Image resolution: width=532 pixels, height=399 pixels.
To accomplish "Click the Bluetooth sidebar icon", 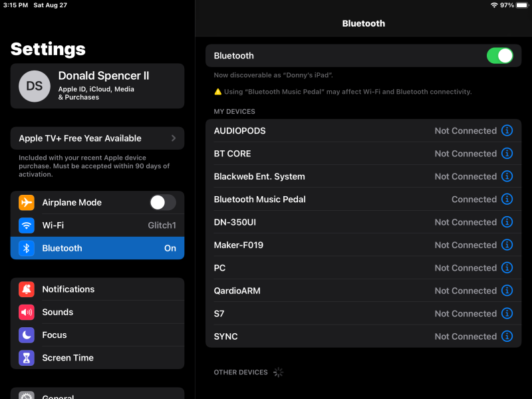I will [27, 248].
